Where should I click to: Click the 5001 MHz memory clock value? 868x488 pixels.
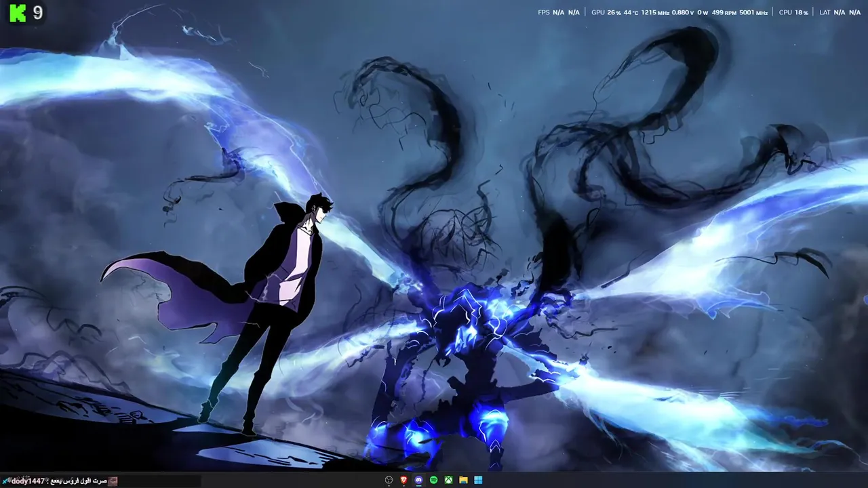click(753, 12)
